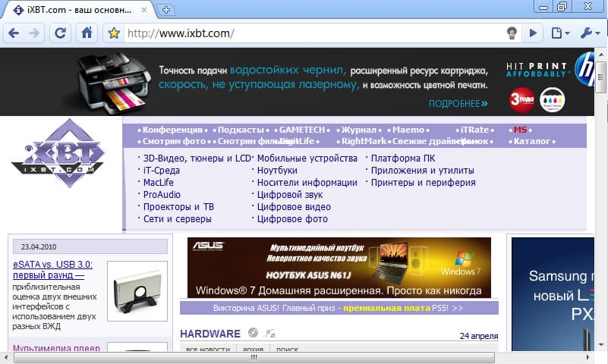Viewport: 608px width, 364px height.
Task: Open Подкасты menu item
Action: [241, 130]
